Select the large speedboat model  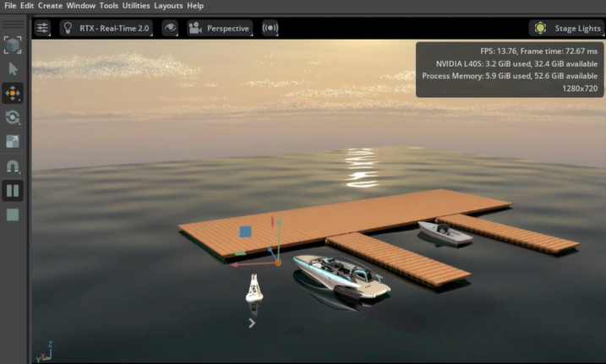(x=341, y=275)
